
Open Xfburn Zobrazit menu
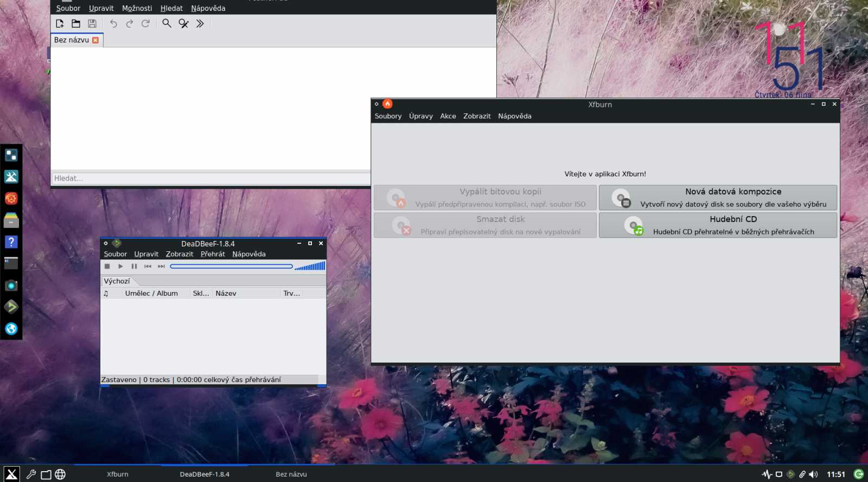pos(477,116)
